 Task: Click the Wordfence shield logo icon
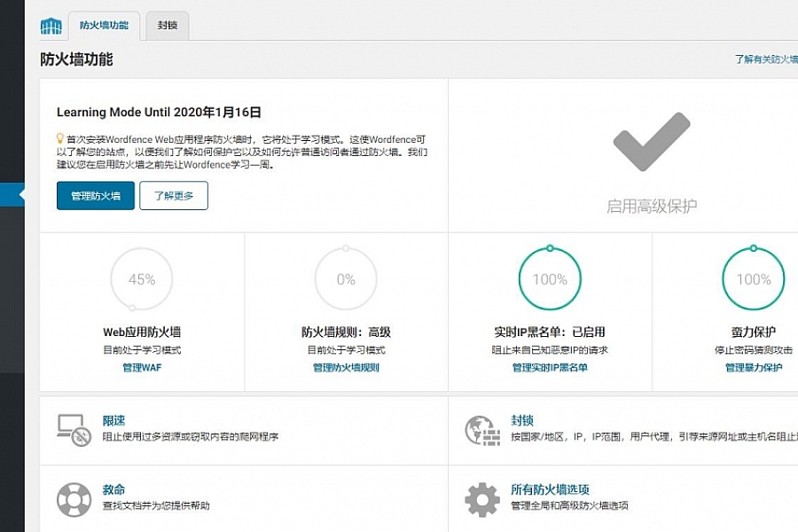[51, 26]
